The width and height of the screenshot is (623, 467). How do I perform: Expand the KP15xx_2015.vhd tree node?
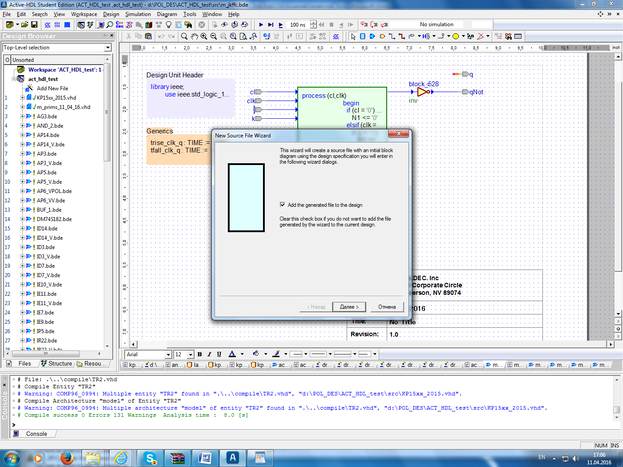(x=21, y=98)
